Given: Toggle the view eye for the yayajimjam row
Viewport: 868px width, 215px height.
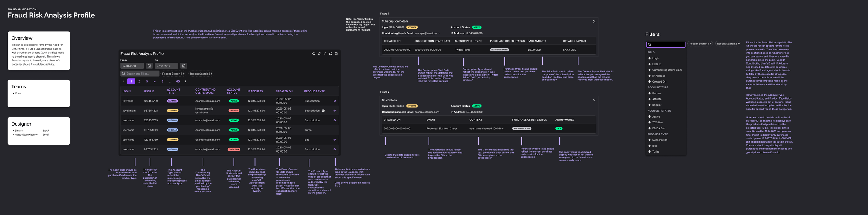Looking at the screenshot, I should 335,111.
